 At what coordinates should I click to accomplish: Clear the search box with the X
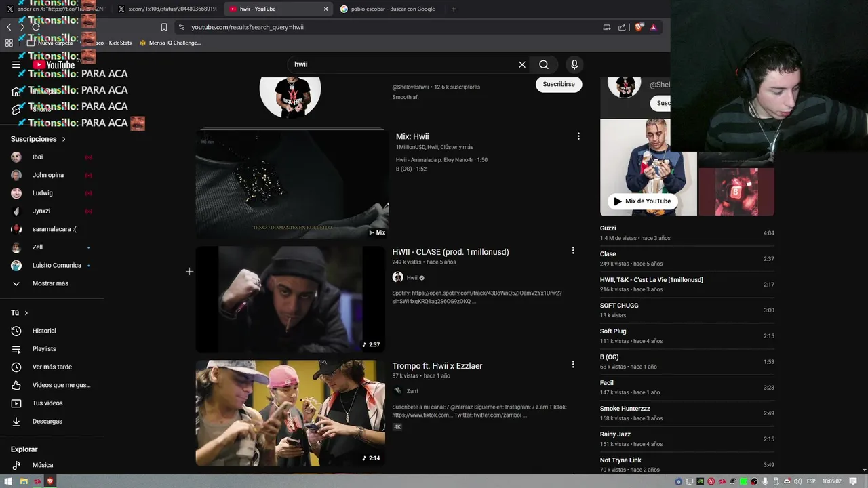pyautogui.click(x=522, y=64)
